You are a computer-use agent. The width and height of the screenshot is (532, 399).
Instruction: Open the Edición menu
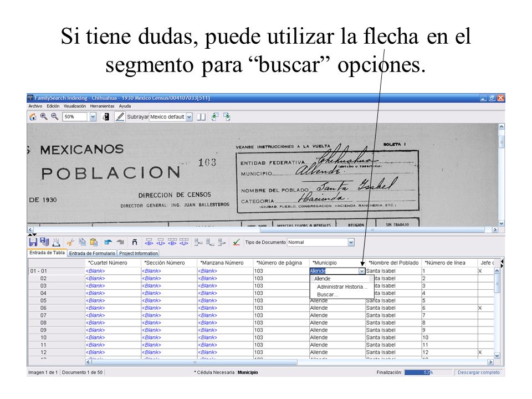tap(53, 106)
